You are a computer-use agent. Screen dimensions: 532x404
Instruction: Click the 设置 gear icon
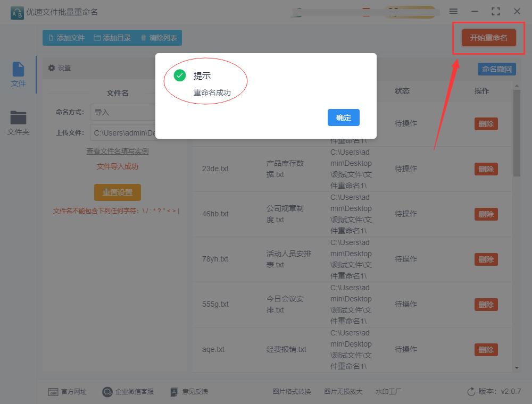(51, 68)
